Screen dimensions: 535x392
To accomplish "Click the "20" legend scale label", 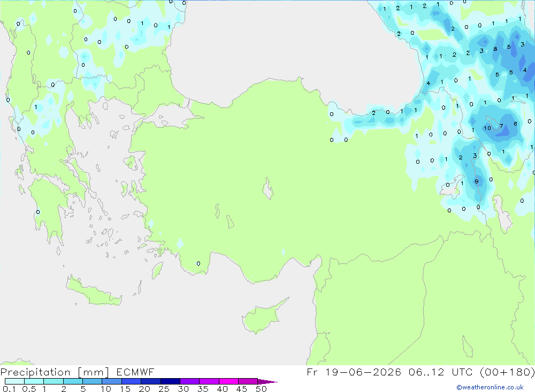I will (x=144, y=389).
